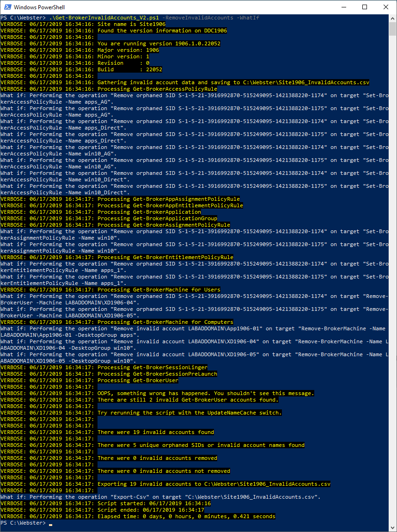Image resolution: width=397 pixels, height=532 pixels.
Task: Click "BrokerUser -Machine LABADDOMAIN\XD1906-05" text
Action: (69, 315)
